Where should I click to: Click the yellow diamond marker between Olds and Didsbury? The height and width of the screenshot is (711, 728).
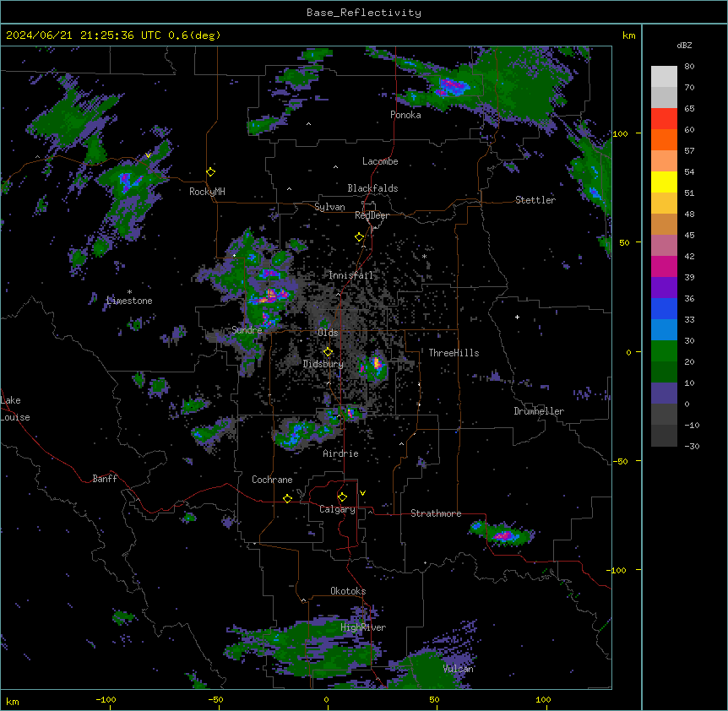coord(329,352)
